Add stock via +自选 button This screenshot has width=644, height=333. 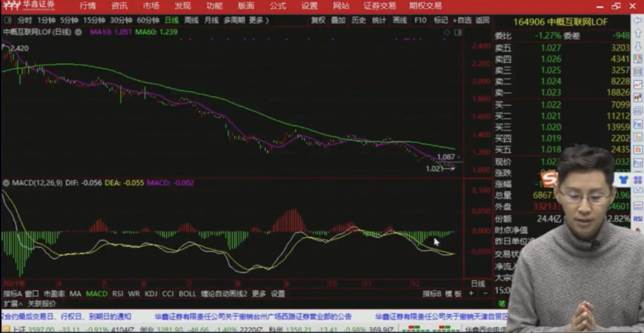tap(462, 20)
